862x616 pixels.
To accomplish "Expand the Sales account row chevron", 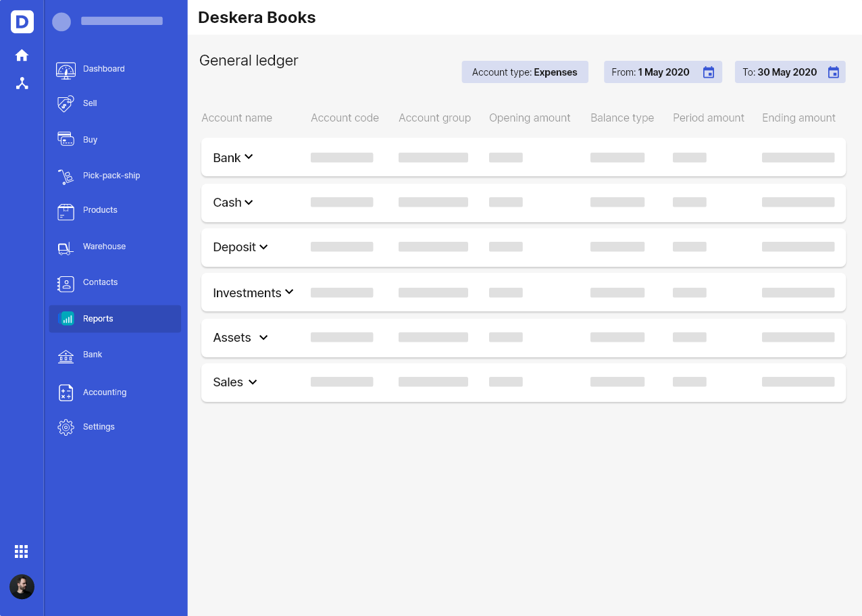I will pos(253,382).
